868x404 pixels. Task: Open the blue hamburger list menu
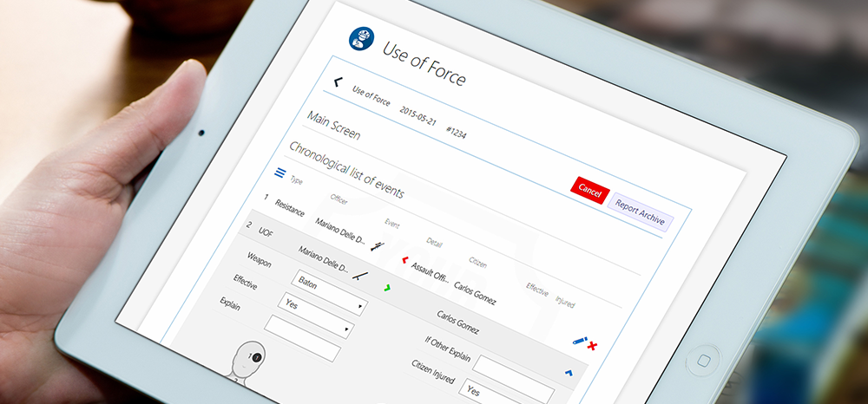[x=279, y=173]
